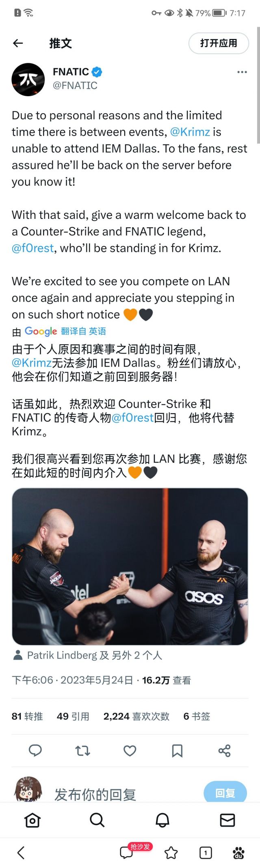The width and height of the screenshot is (260, 868).
Task: Tap the back arrow beside 推文
Action: (x=18, y=43)
